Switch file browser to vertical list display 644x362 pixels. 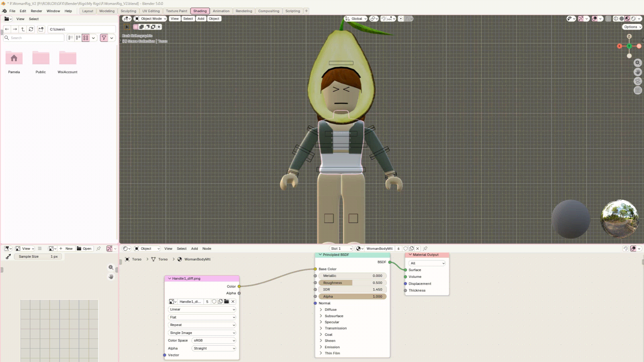coord(70,38)
